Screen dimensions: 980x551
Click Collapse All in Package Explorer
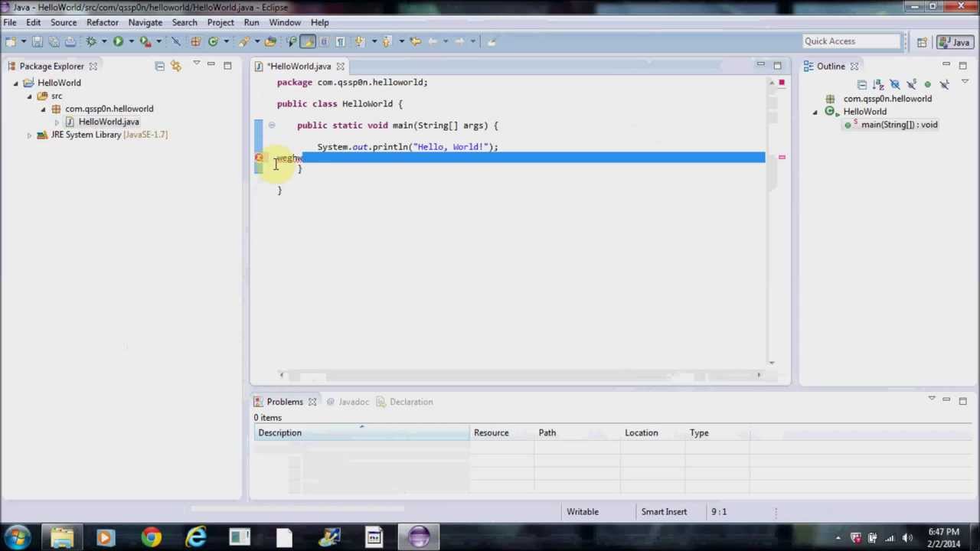pos(159,66)
